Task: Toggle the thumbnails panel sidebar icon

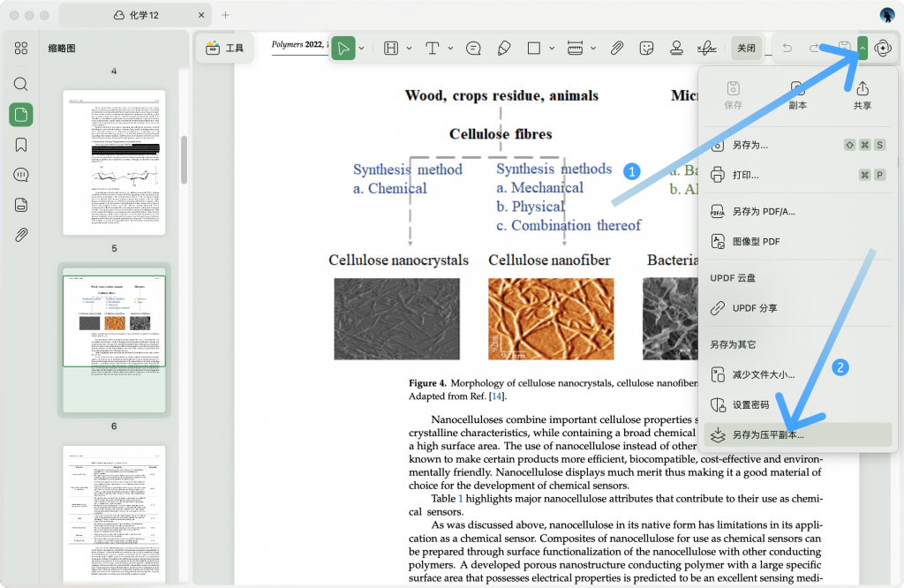Action: coord(21,114)
